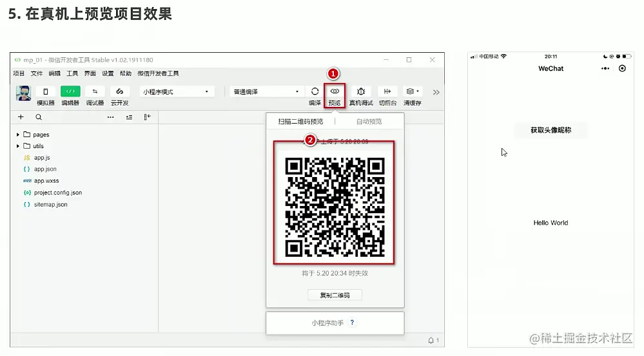Viewport: 644px width, 356px height.
Task: Toggle the debugger (调试器) button
Action: (95, 91)
